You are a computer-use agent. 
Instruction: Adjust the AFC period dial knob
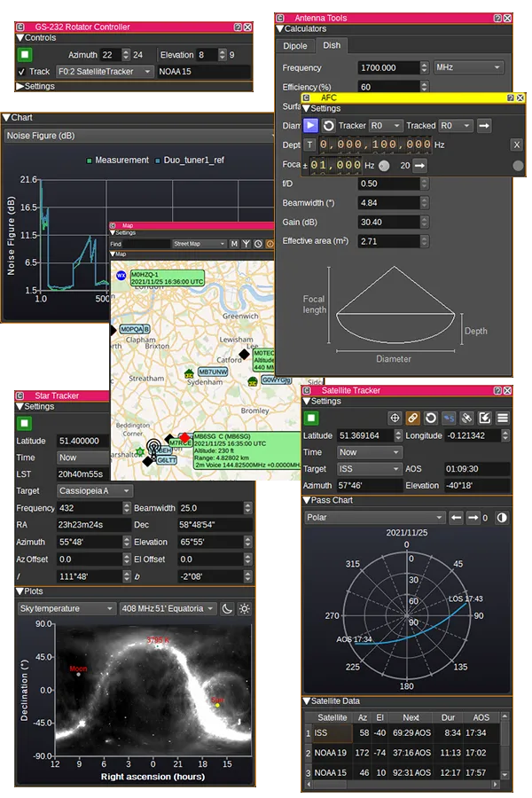point(384,166)
